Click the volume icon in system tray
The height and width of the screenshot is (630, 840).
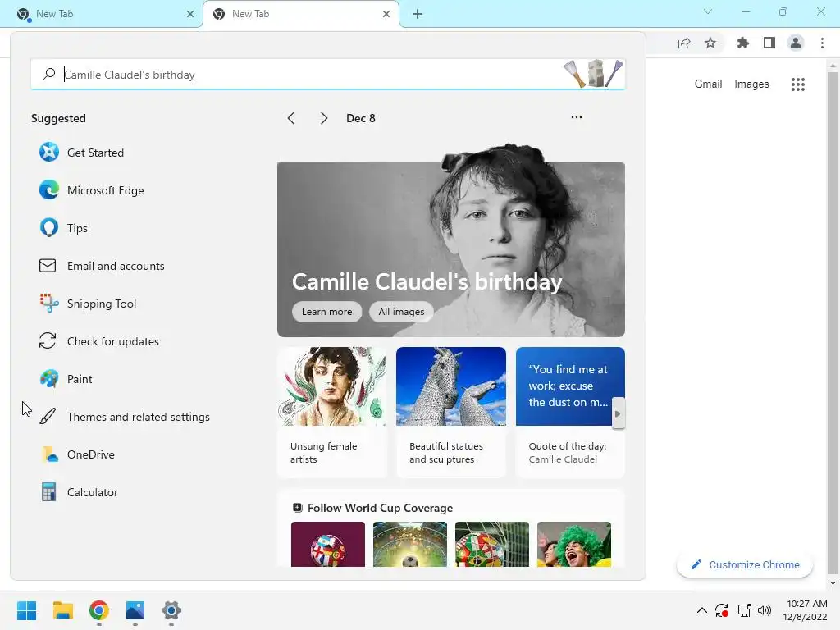(765, 610)
